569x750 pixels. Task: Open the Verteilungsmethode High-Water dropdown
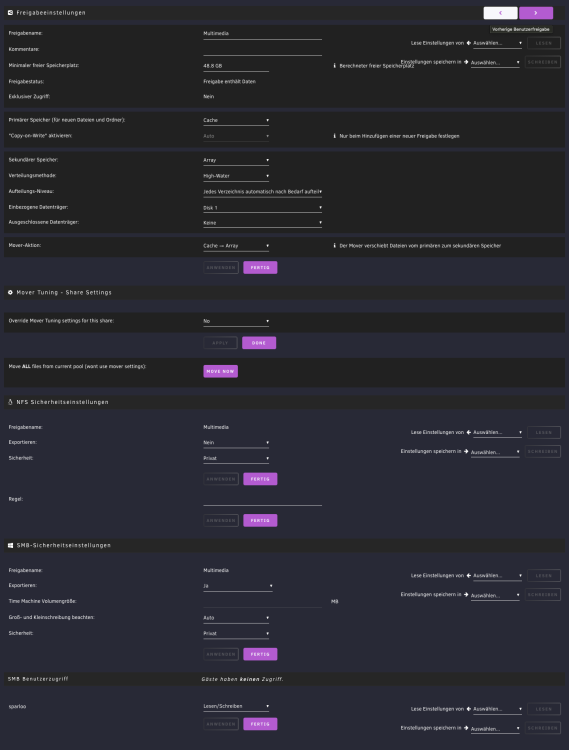pos(236,176)
